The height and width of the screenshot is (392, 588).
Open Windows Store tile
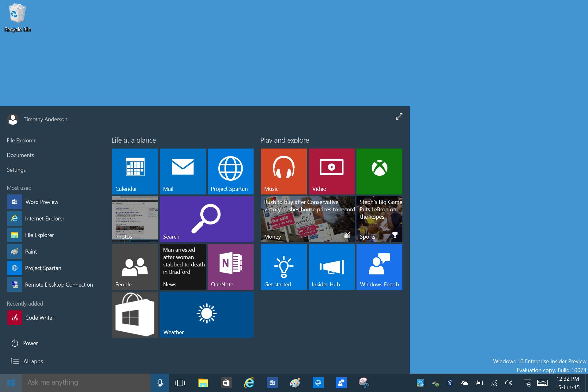[x=135, y=315]
